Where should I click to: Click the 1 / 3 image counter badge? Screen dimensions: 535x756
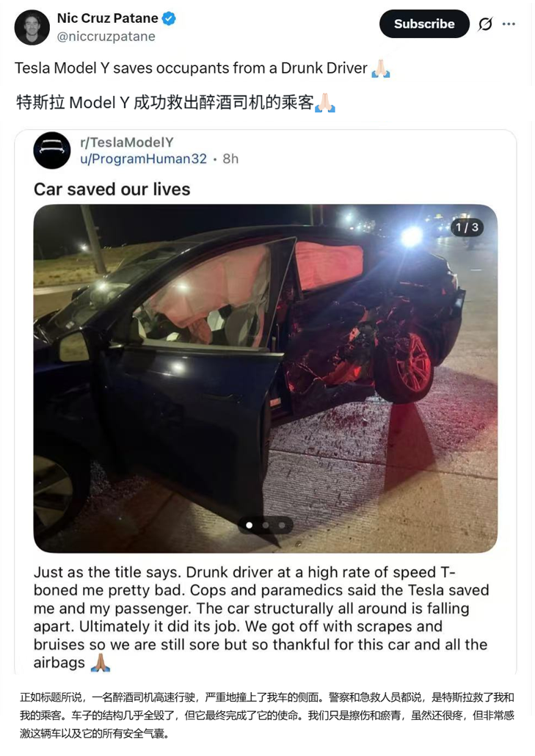click(467, 227)
